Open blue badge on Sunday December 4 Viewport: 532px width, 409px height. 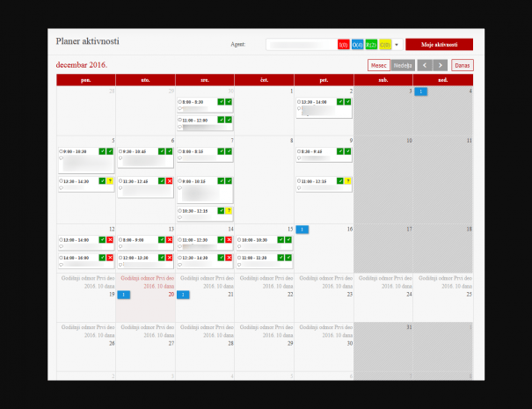[421, 91]
